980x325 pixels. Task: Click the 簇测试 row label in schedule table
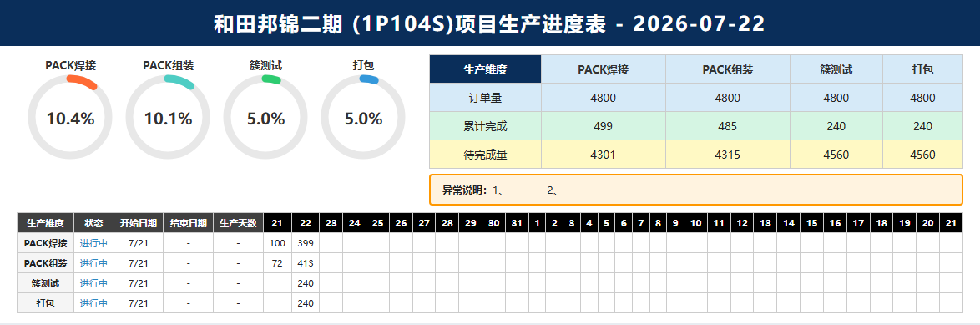point(46,283)
